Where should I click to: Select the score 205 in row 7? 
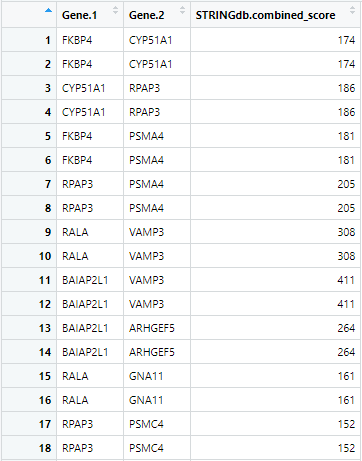tap(346, 184)
